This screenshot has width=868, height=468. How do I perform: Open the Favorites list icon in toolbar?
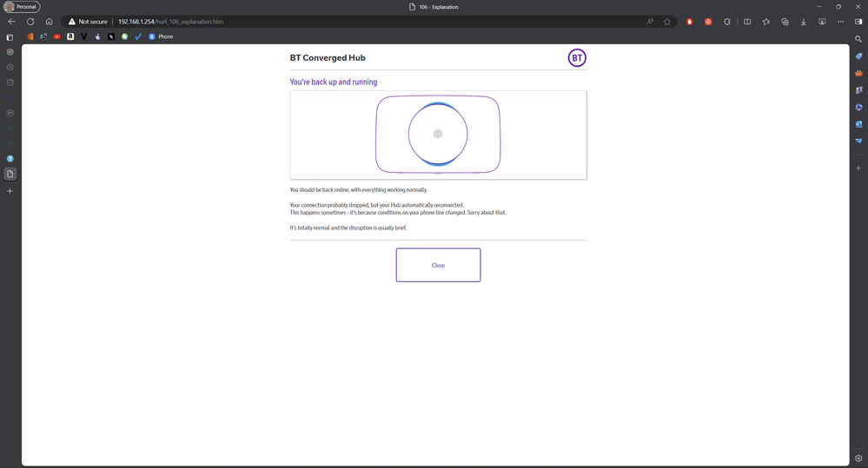click(766, 22)
